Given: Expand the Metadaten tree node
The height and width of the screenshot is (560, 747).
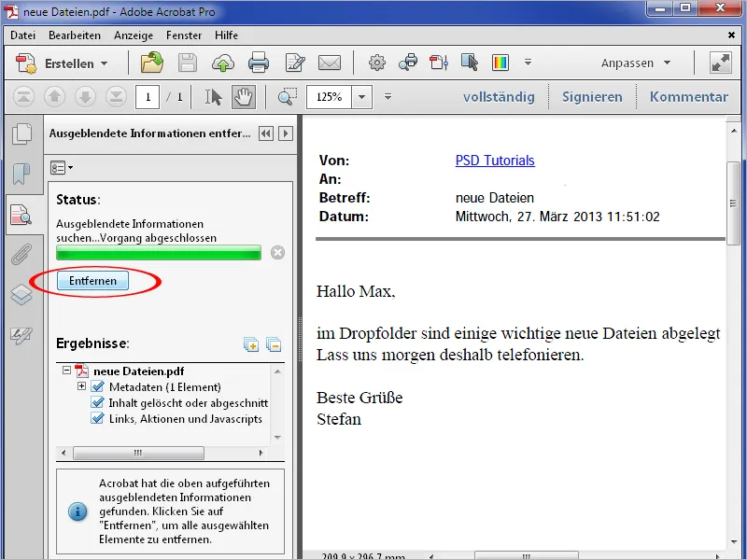Looking at the screenshot, I should tap(81, 386).
